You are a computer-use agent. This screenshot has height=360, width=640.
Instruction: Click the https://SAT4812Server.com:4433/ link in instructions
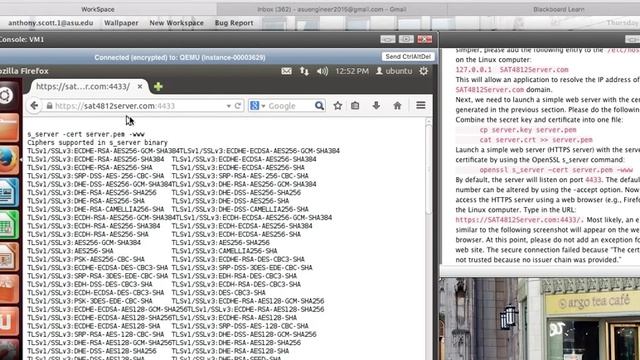click(519, 220)
